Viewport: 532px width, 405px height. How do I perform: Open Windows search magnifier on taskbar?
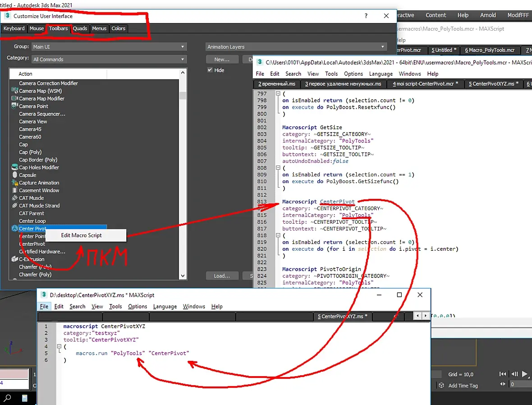pos(8,398)
